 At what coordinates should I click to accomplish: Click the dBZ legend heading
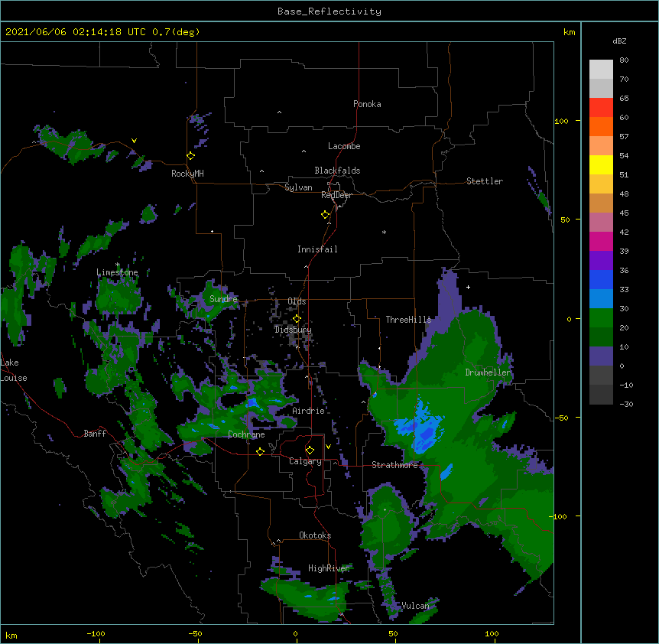click(619, 41)
